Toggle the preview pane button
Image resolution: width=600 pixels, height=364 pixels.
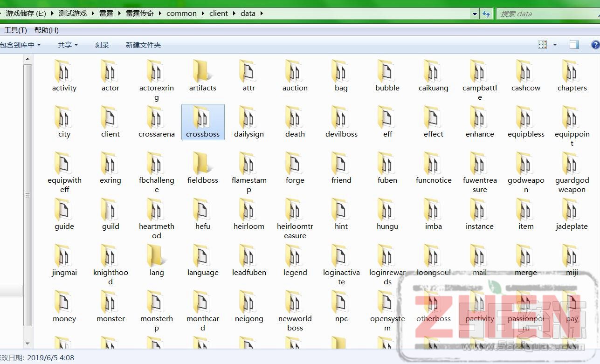click(574, 45)
